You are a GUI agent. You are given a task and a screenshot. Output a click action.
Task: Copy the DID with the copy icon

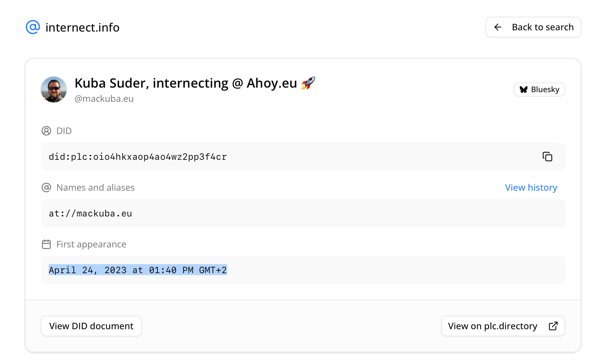tap(547, 157)
